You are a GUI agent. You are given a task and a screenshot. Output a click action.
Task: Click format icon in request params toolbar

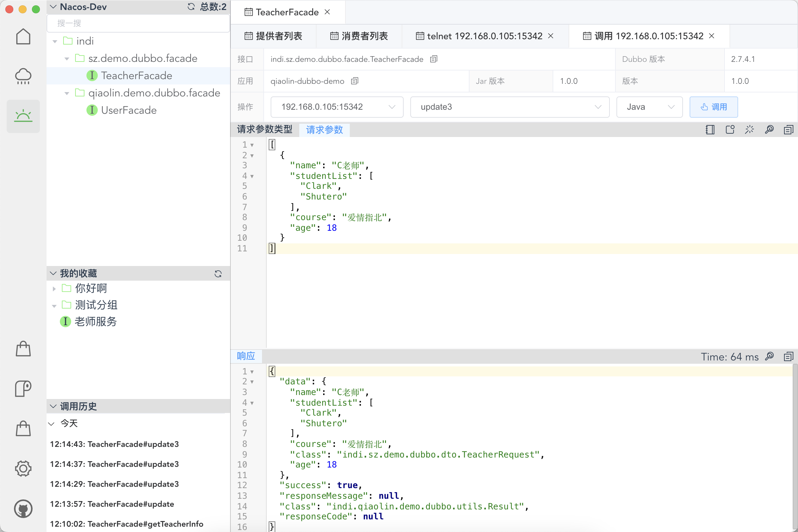[x=749, y=129]
